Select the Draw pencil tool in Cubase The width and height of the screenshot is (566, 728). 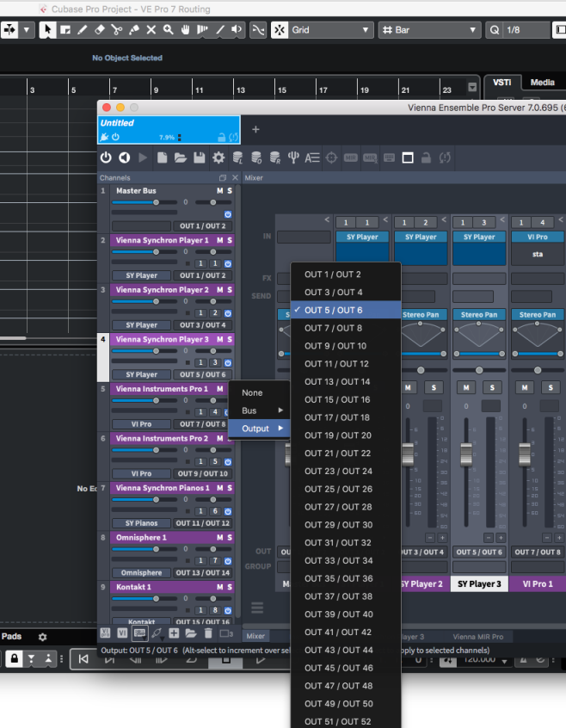83,30
